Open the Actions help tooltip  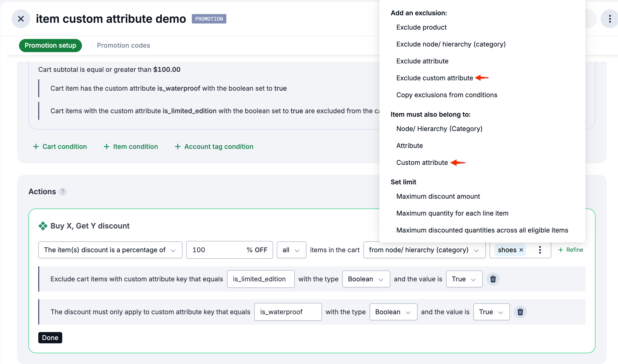(63, 192)
